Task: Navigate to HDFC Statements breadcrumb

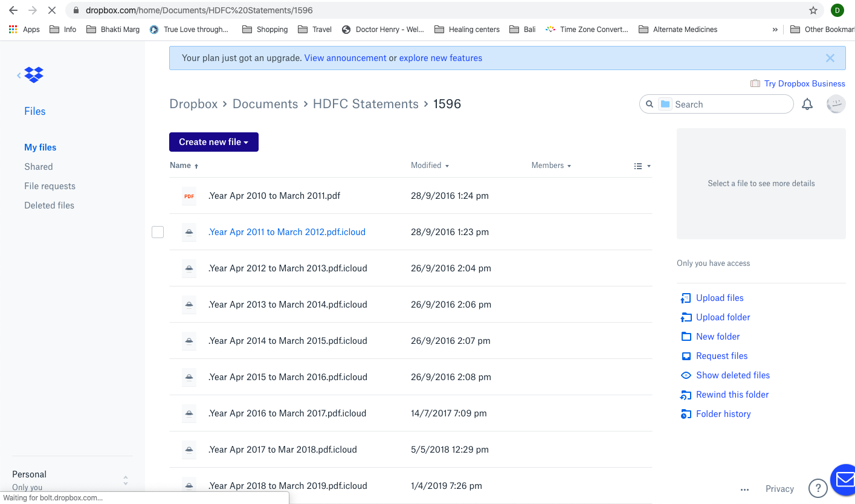Action: point(366,104)
